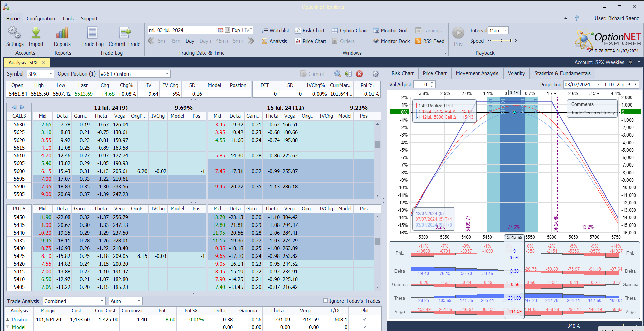Screen dimensions: 644x331
Task: Open the Monitor Grid window
Action: [x=390, y=31]
